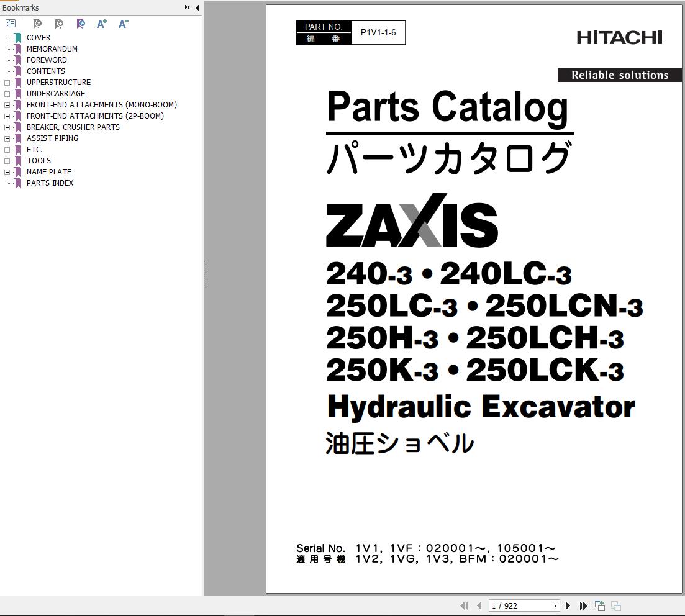Select the UPPERSTRUCTURE bookmark label
The height and width of the screenshot is (616, 685).
tap(58, 83)
